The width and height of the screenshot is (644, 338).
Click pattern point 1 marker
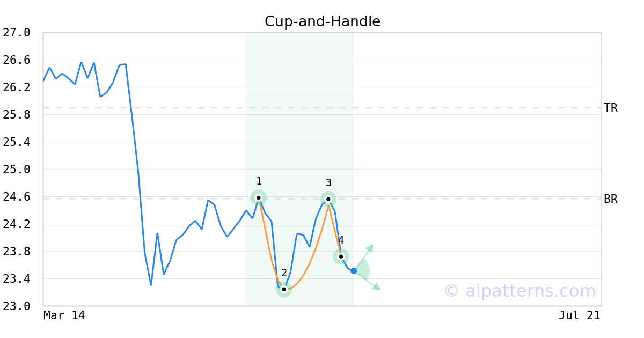[x=259, y=197]
